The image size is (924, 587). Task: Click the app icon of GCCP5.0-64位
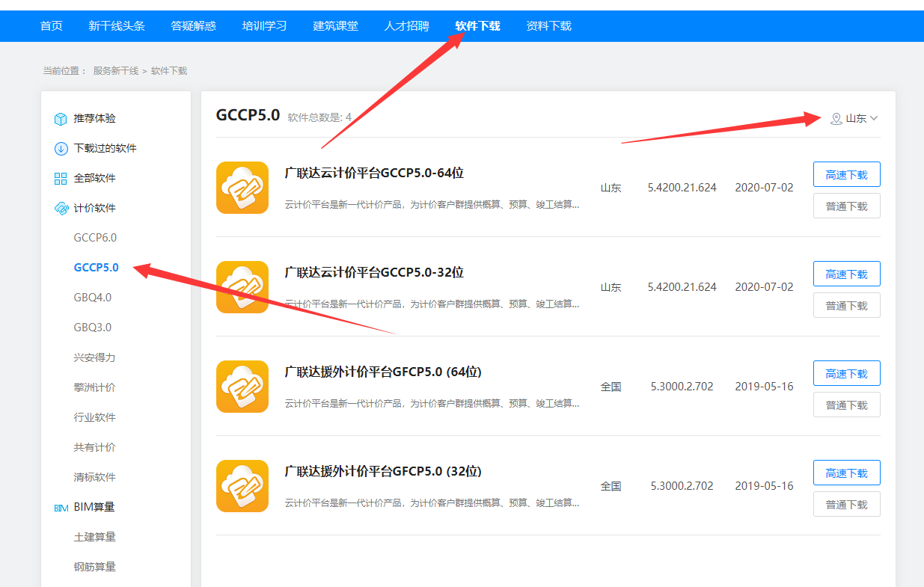pyautogui.click(x=242, y=188)
